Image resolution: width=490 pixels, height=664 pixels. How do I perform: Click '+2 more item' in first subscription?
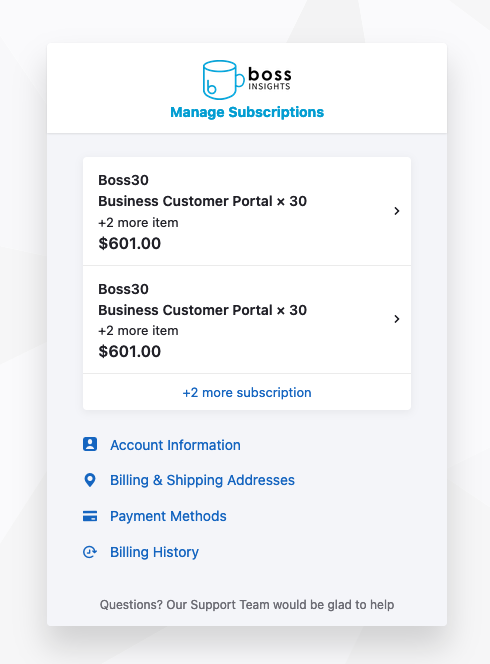[x=138, y=223]
